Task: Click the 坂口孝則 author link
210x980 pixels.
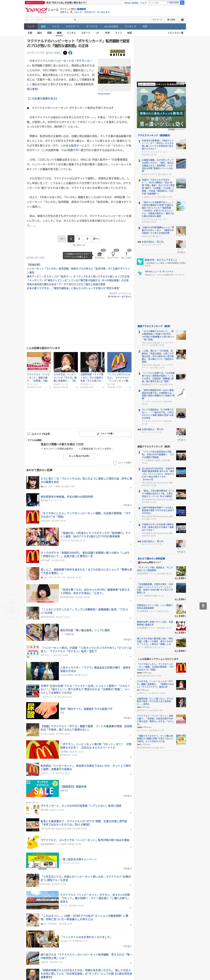Action: pyautogui.click(x=32, y=89)
